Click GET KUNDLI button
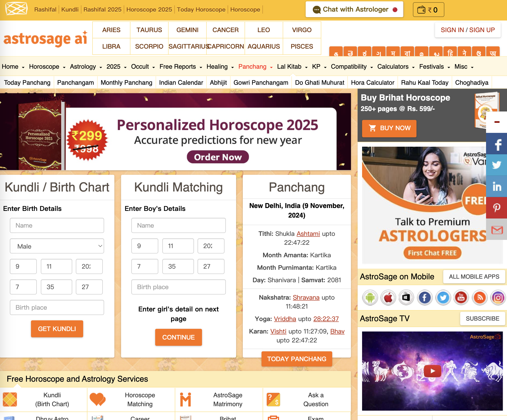 (57, 329)
